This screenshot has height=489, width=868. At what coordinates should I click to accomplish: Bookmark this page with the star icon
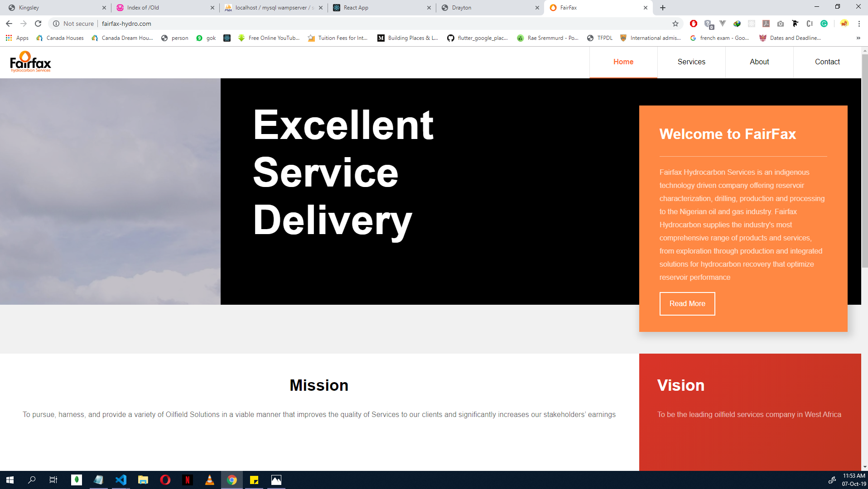pyautogui.click(x=675, y=24)
